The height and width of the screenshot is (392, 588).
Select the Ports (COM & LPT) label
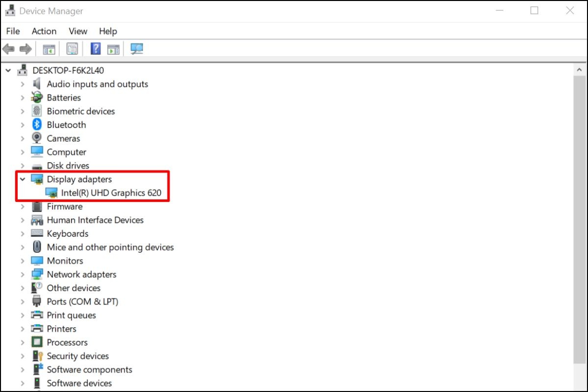tap(82, 301)
